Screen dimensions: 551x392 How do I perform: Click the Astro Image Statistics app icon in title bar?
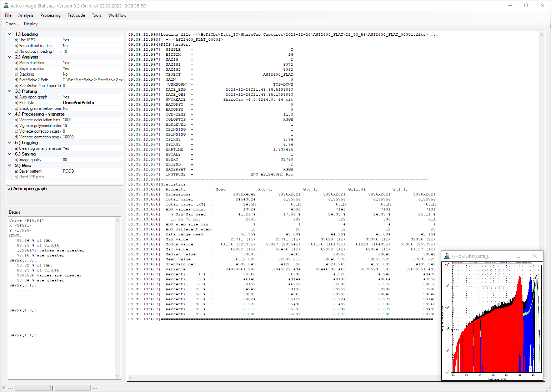point(6,6)
